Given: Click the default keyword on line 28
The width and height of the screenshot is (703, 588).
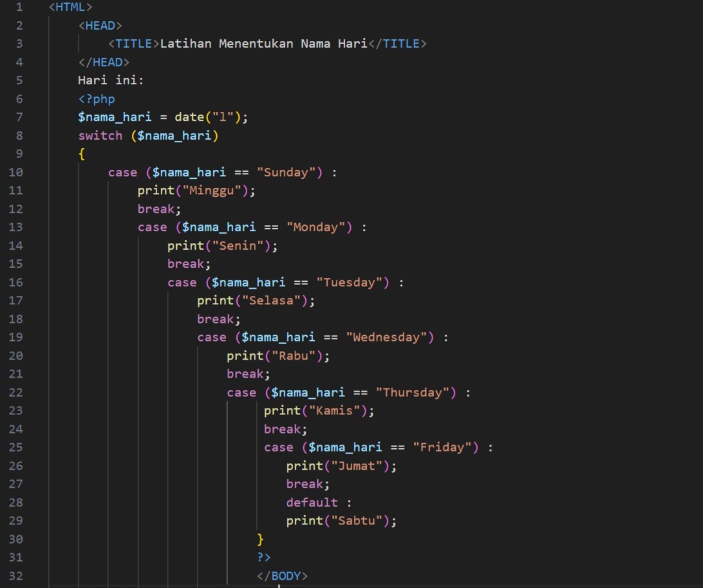Looking at the screenshot, I should pos(312,502).
